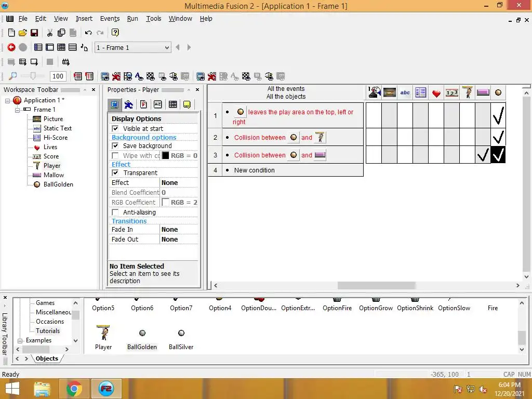The width and height of the screenshot is (532, 399).
Task: Toggle the Save background checkbox
Action: pyautogui.click(x=115, y=145)
